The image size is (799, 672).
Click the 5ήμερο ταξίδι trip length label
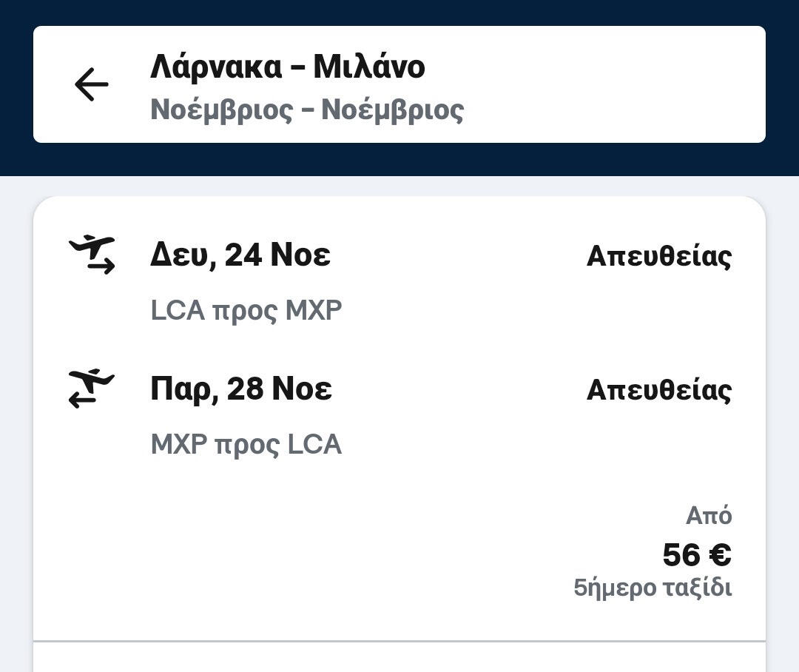pos(653,588)
